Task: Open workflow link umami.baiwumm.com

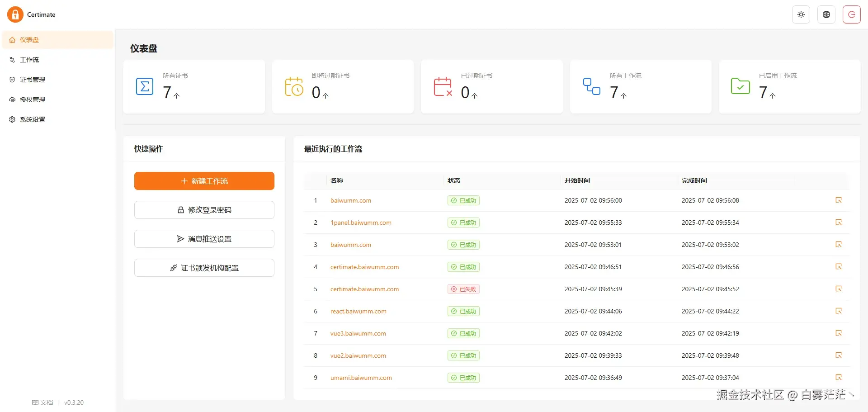Action: (x=361, y=378)
